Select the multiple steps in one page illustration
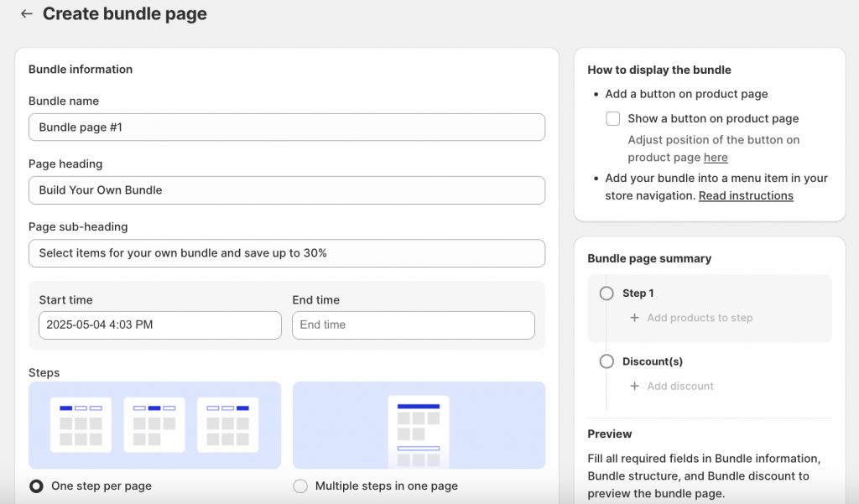 coord(418,425)
